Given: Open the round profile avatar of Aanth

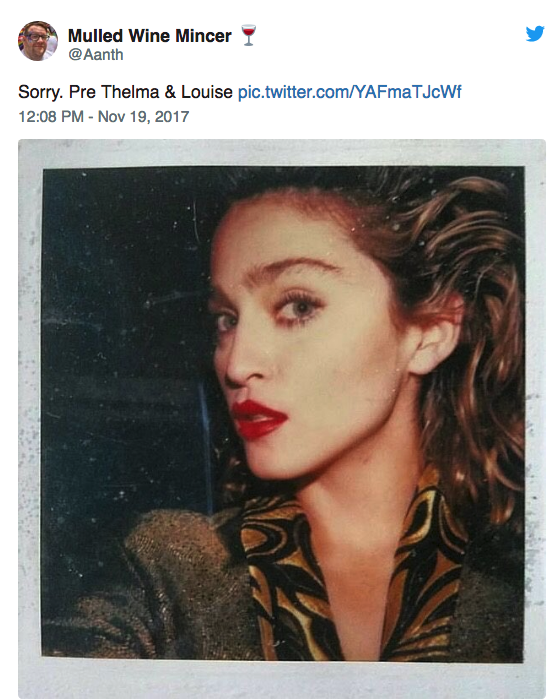Looking at the screenshot, I should coord(38,41).
